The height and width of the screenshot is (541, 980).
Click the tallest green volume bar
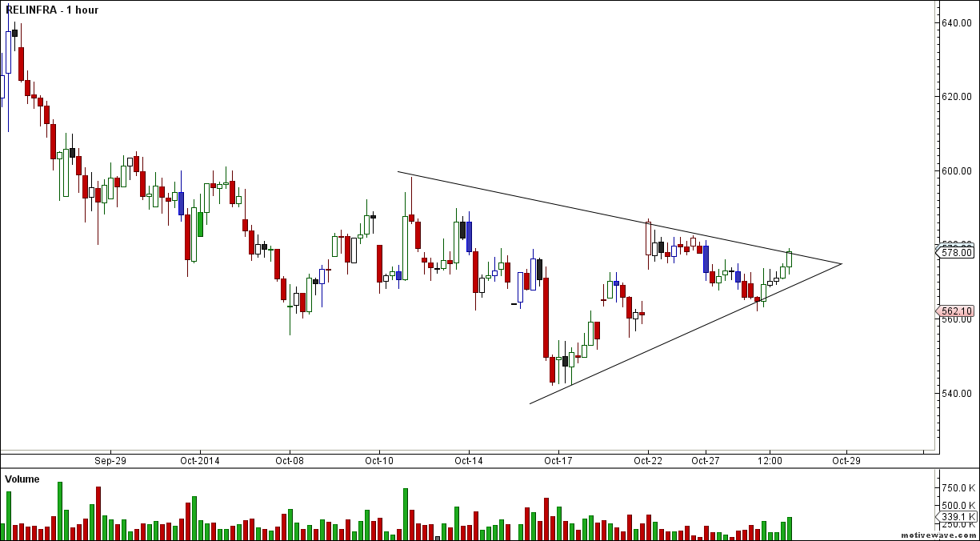58,504
